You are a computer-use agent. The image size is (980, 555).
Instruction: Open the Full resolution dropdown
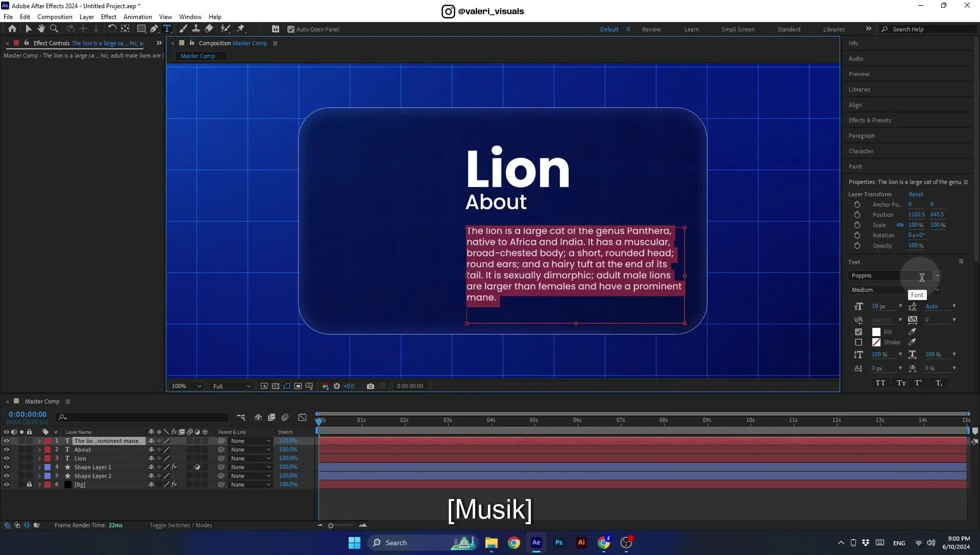click(x=232, y=386)
